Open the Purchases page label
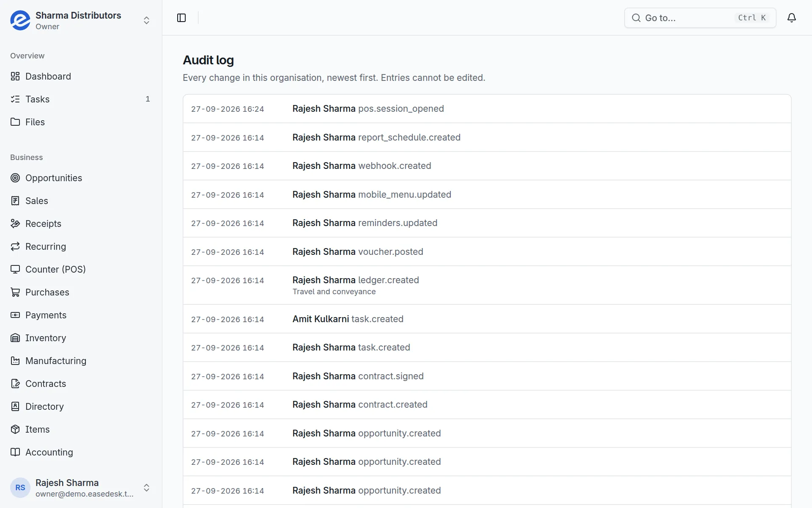The height and width of the screenshot is (508, 812). pyautogui.click(x=47, y=292)
